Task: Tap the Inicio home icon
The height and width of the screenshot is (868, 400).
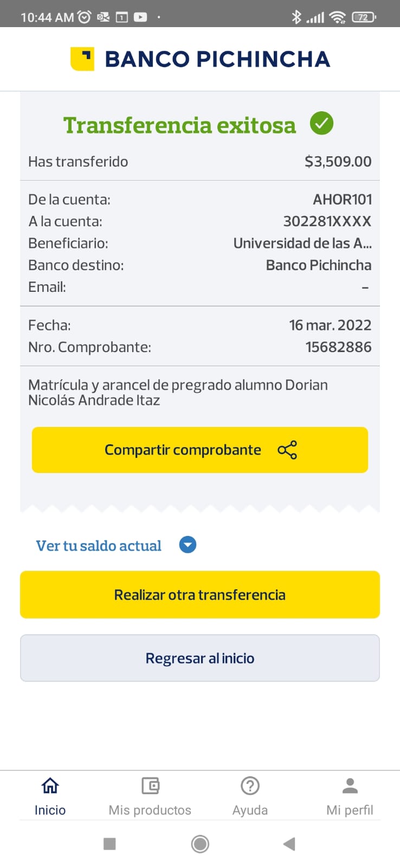Action: click(50, 786)
